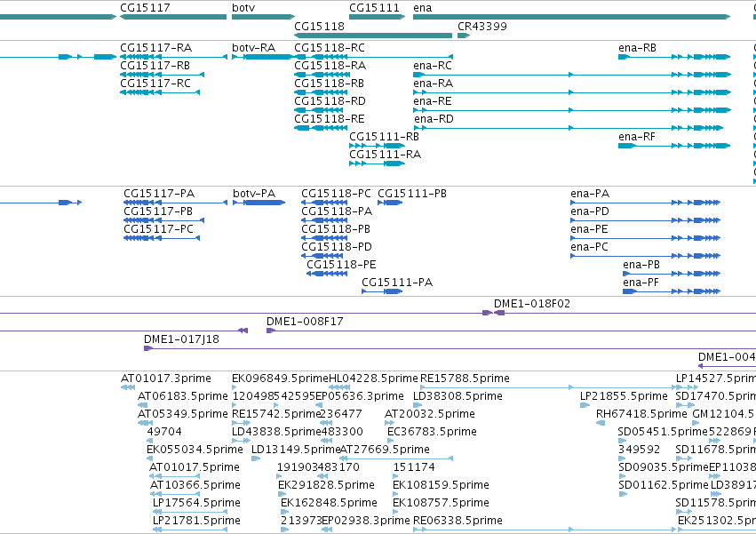
Task: Select BAC clone label DME1-008F17
Action: click(306, 322)
